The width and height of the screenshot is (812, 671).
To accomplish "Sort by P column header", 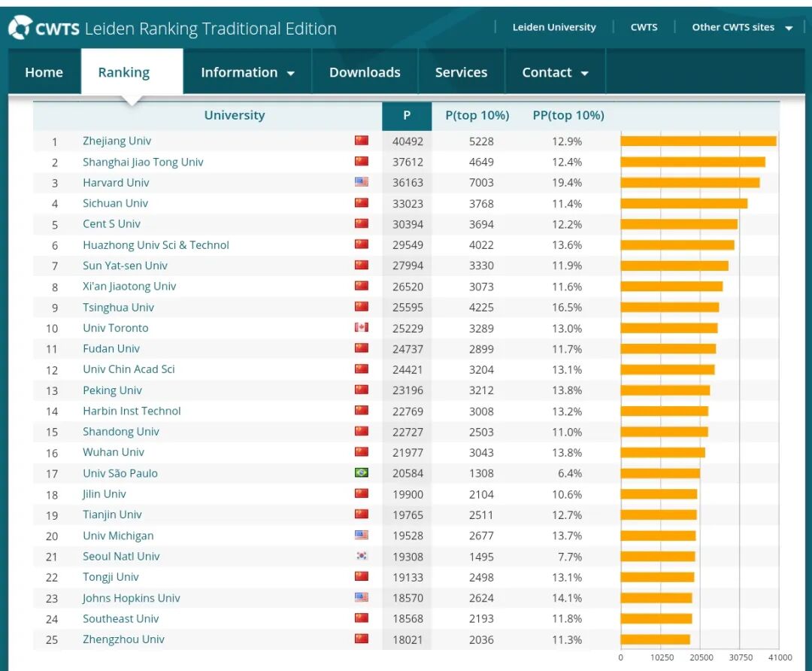I will tap(407, 116).
